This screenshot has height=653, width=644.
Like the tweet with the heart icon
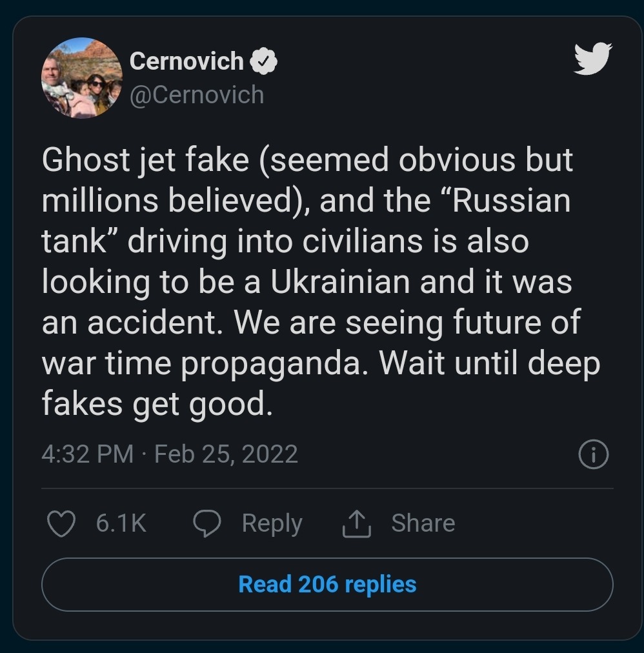point(61,523)
